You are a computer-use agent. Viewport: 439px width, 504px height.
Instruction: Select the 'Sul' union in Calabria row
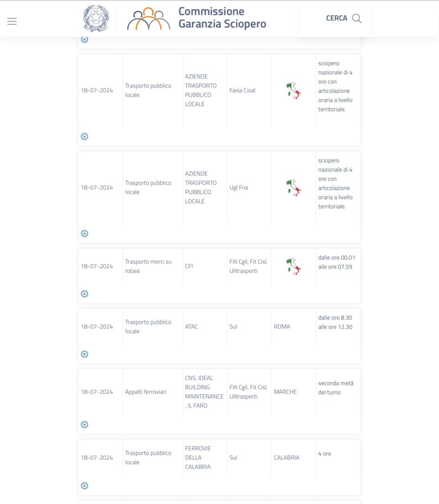point(234,457)
